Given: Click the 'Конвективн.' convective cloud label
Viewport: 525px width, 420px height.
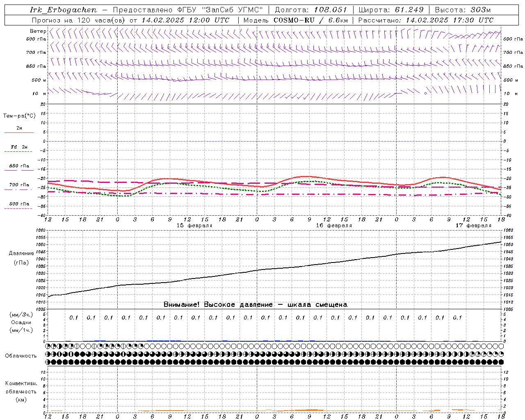Looking at the screenshot, I should pos(21,383).
